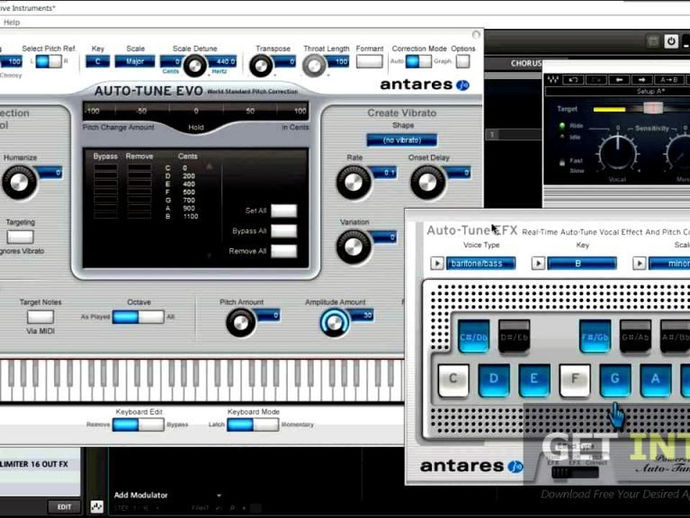The width and height of the screenshot is (690, 518).
Task: Click the Waves A→B copy button
Action: tap(669, 80)
